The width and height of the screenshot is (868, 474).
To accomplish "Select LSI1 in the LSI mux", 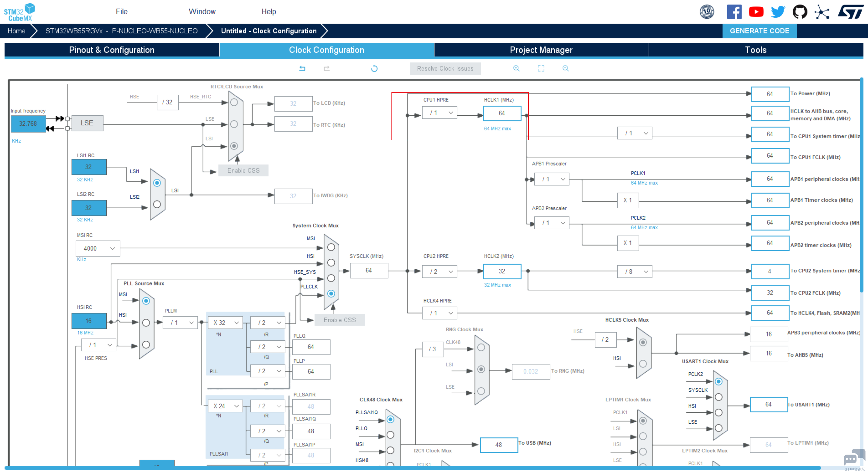I will (157, 183).
